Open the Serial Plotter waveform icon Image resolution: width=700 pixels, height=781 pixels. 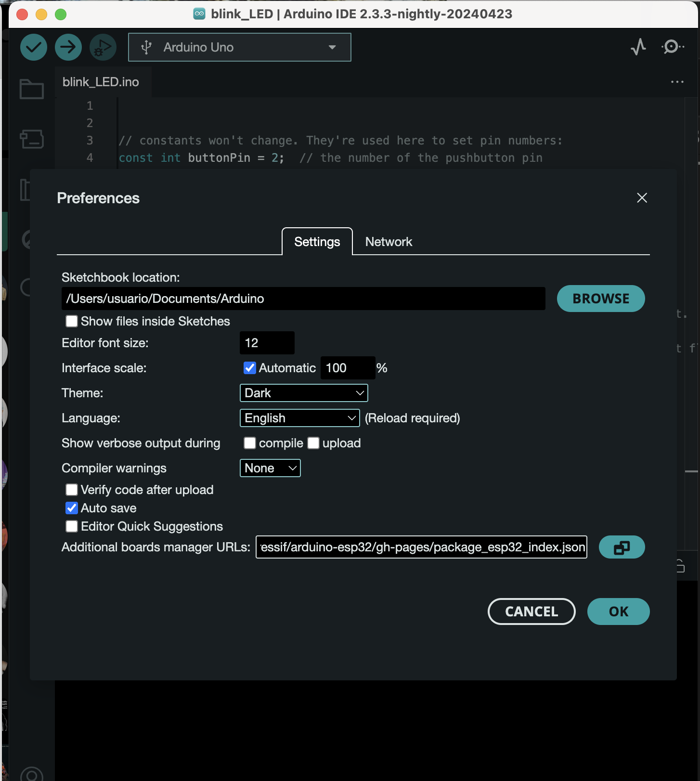tap(638, 47)
